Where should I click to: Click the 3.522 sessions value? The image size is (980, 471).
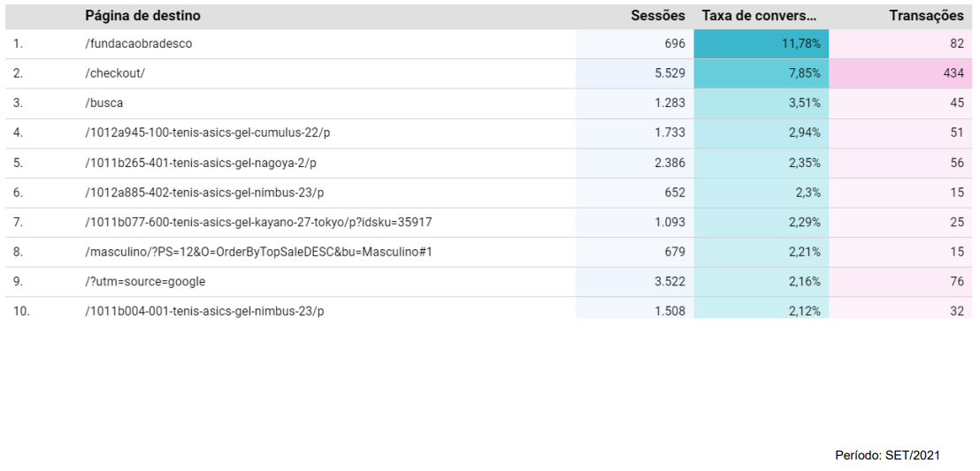pos(670,282)
